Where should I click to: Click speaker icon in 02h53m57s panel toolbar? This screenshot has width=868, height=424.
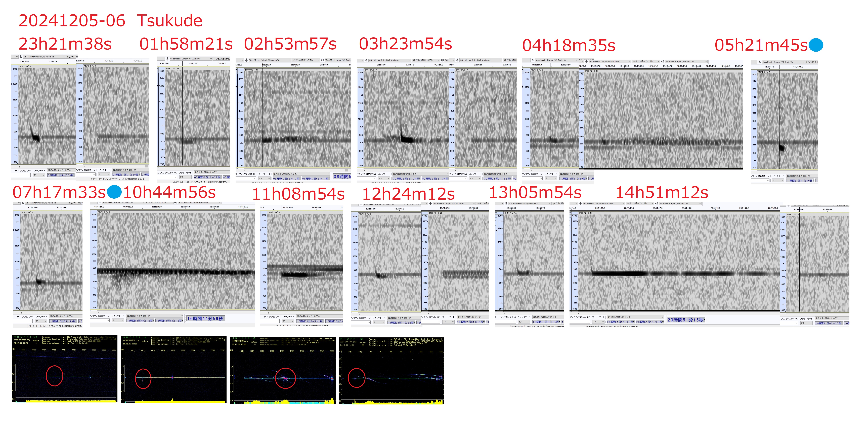pos(322,60)
